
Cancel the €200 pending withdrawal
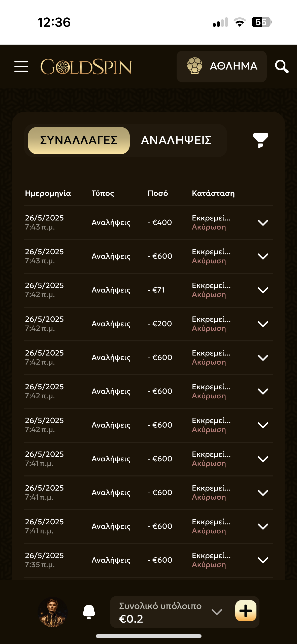209,329
